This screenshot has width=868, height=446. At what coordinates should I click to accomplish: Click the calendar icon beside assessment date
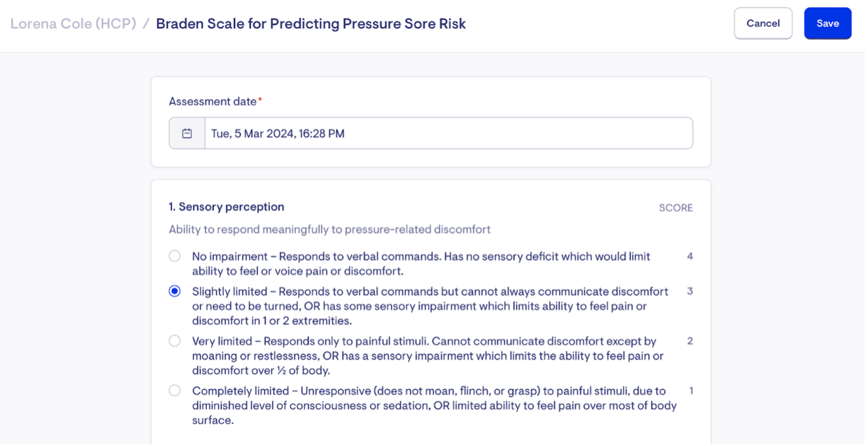[187, 134]
